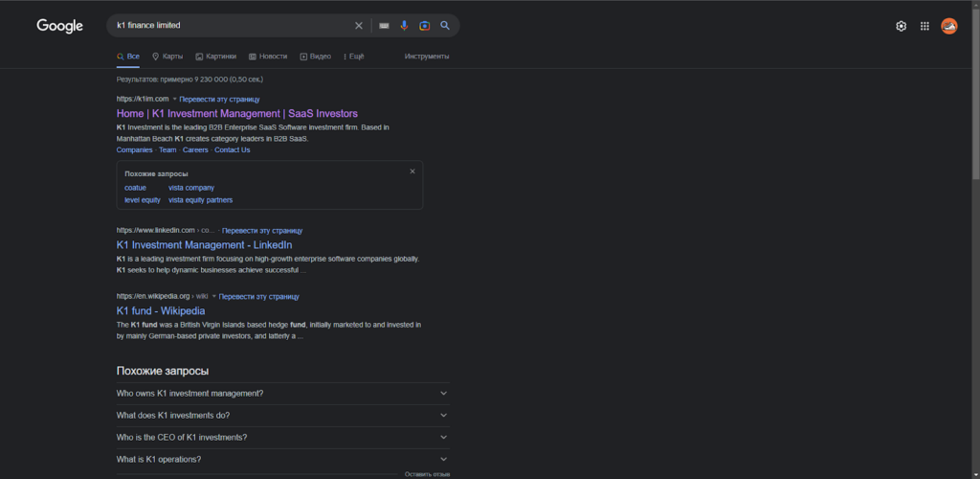This screenshot has height=479, width=980.
Task: Switch to the Видео tab
Action: pos(316,57)
